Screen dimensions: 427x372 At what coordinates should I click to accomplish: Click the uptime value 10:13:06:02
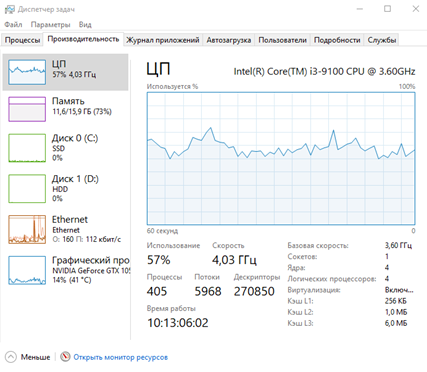(178, 323)
